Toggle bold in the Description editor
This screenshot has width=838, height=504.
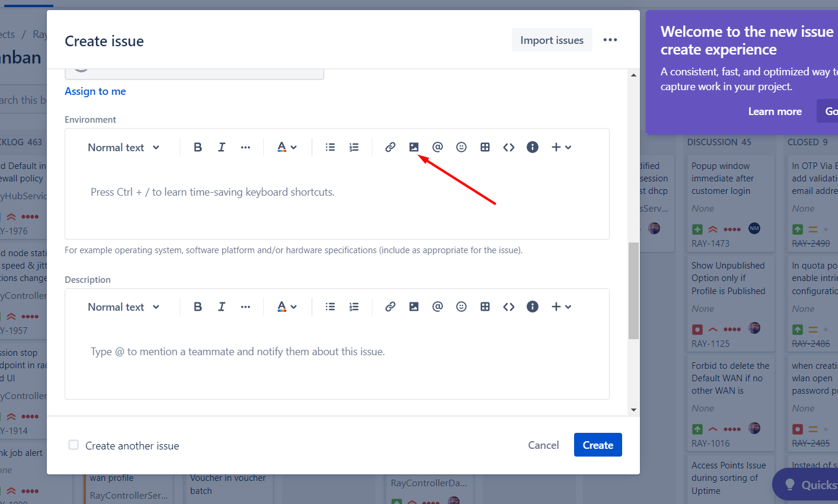click(198, 307)
